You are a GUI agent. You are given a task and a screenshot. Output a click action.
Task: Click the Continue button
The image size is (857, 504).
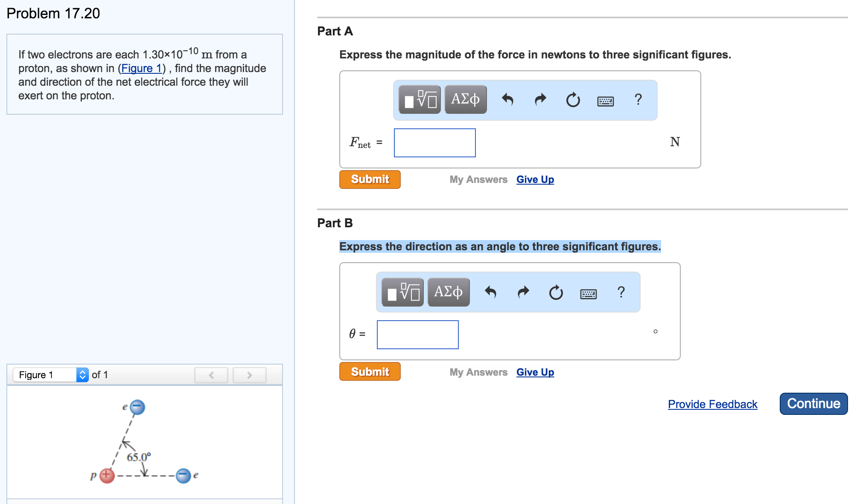[813, 403]
